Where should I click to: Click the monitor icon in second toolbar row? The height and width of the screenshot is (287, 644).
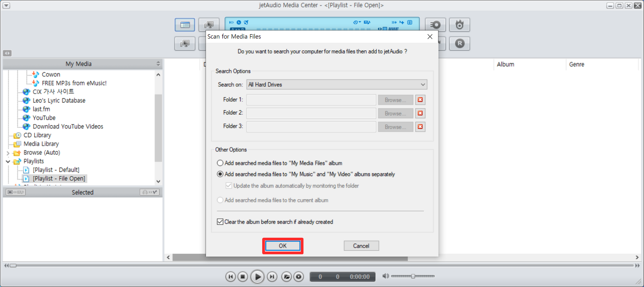click(185, 44)
